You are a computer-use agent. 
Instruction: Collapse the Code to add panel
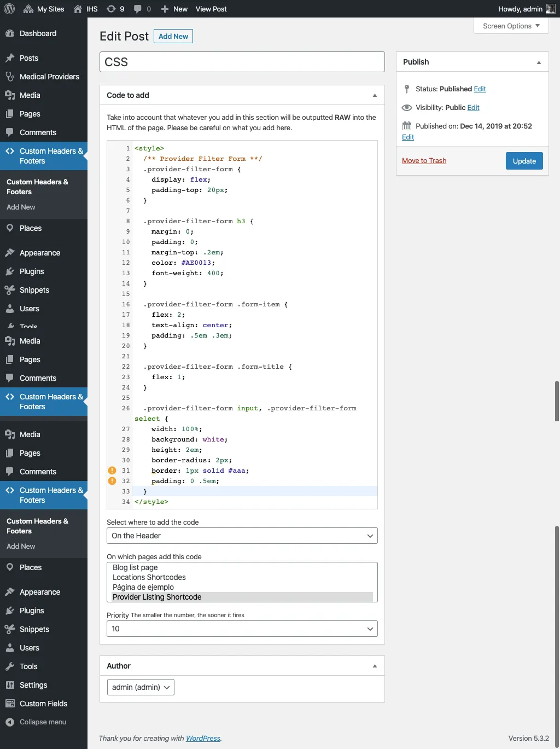pyautogui.click(x=375, y=95)
